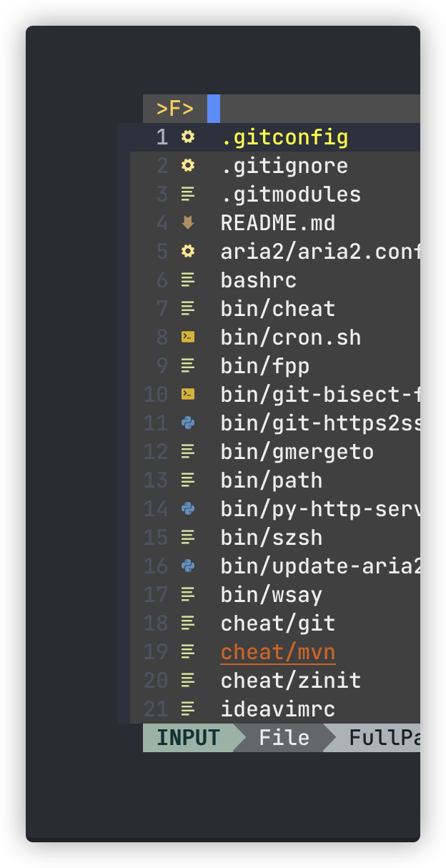Click the terminal icon next to bin/cron.sh
This screenshot has height=868, width=446.
[x=187, y=337]
